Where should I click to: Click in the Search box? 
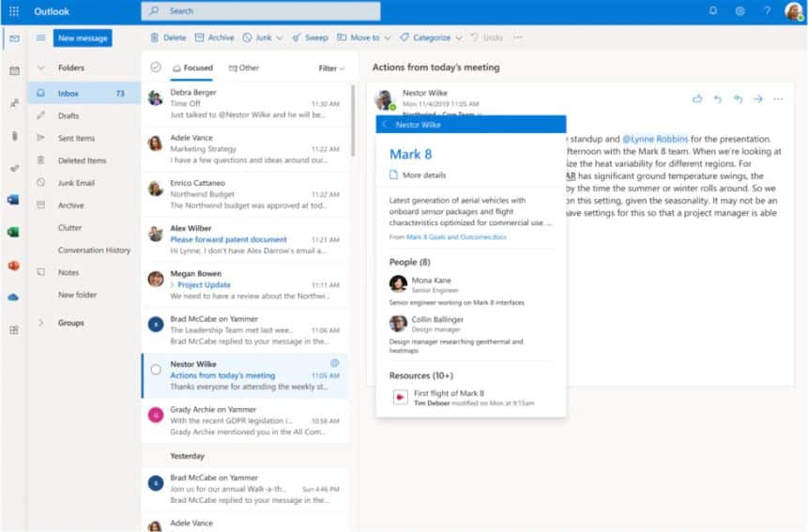tap(261, 11)
